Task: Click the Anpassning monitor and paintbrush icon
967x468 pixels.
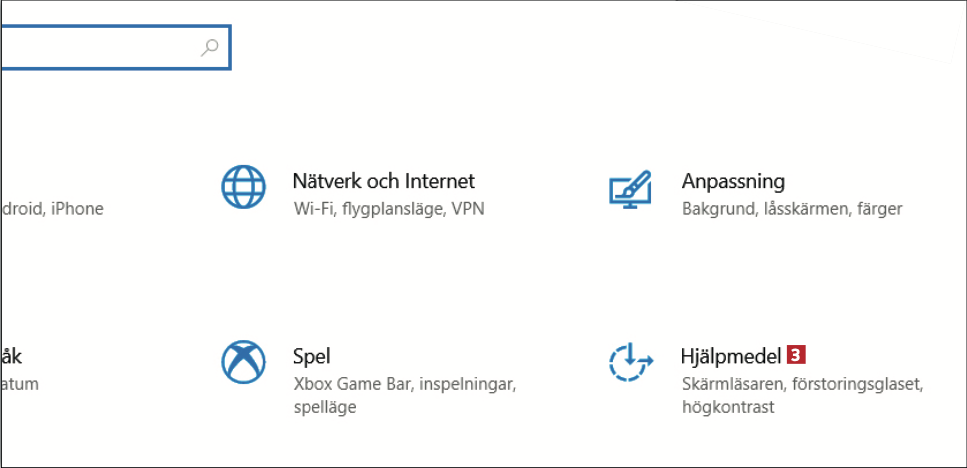Action: (631, 189)
